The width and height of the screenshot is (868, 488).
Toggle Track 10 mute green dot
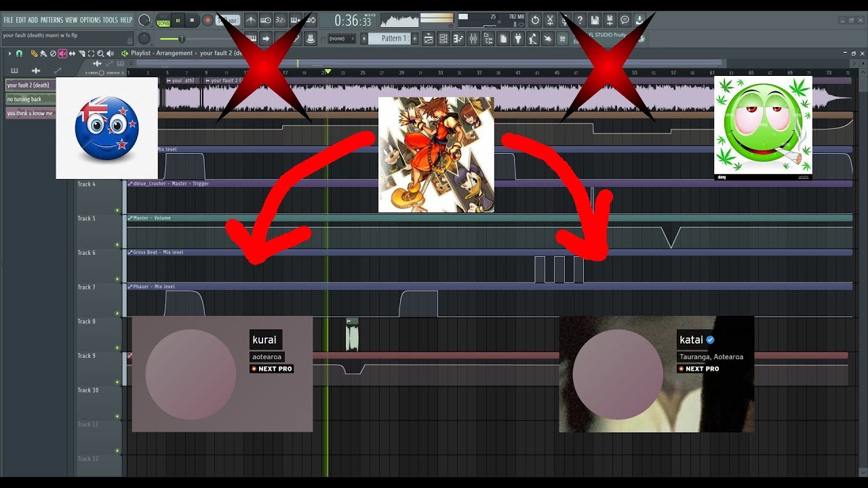pos(117,416)
